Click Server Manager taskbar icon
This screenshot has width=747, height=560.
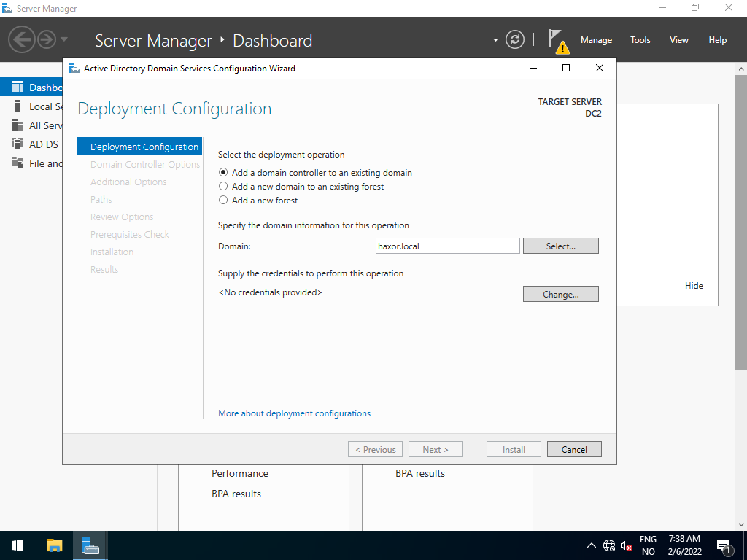90,545
